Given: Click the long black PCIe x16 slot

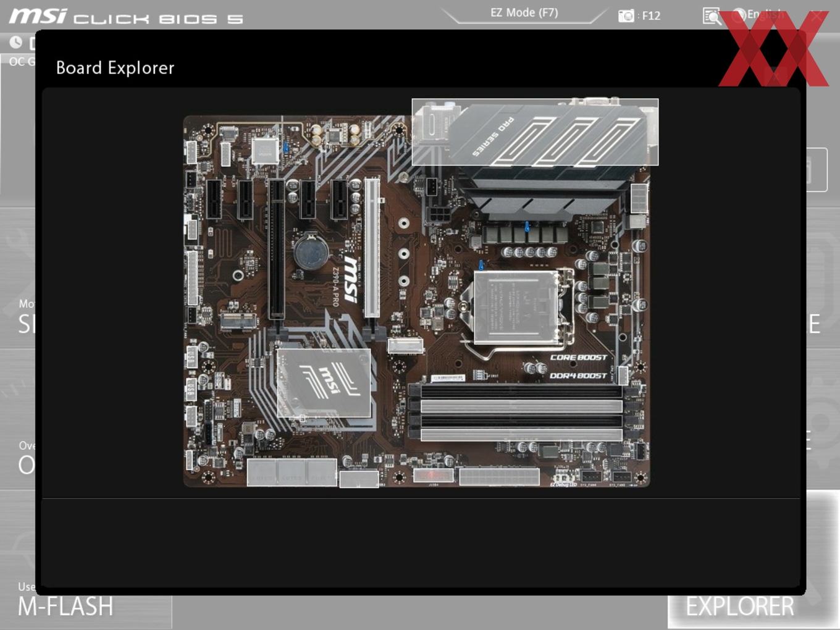Looking at the screenshot, I should tap(276, 250).
